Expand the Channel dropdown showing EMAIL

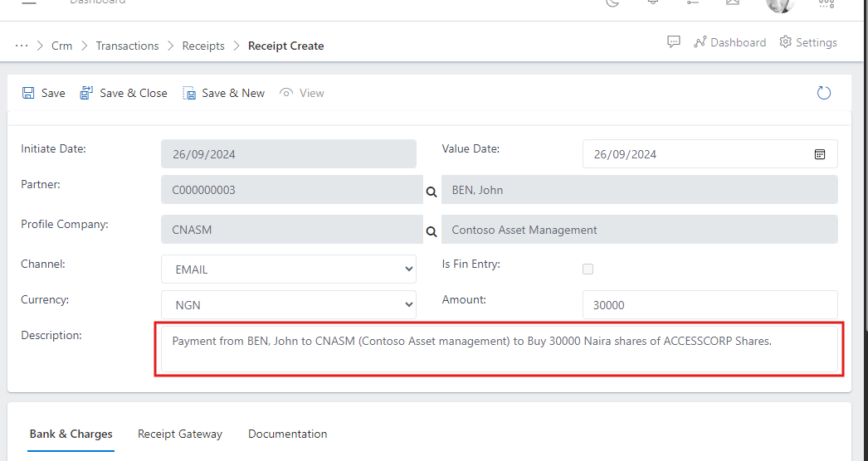tap(289, 269)
